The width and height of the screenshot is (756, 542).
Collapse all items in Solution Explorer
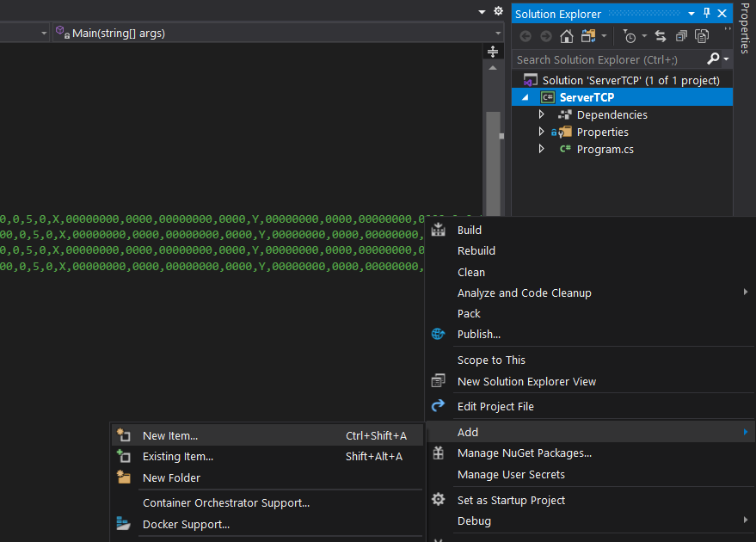682,36
